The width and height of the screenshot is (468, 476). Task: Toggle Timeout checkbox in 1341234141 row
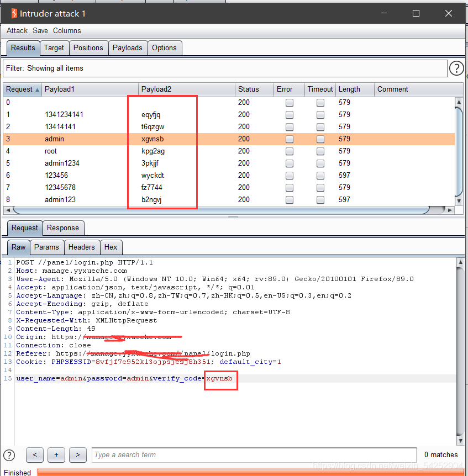click(320, 115)
